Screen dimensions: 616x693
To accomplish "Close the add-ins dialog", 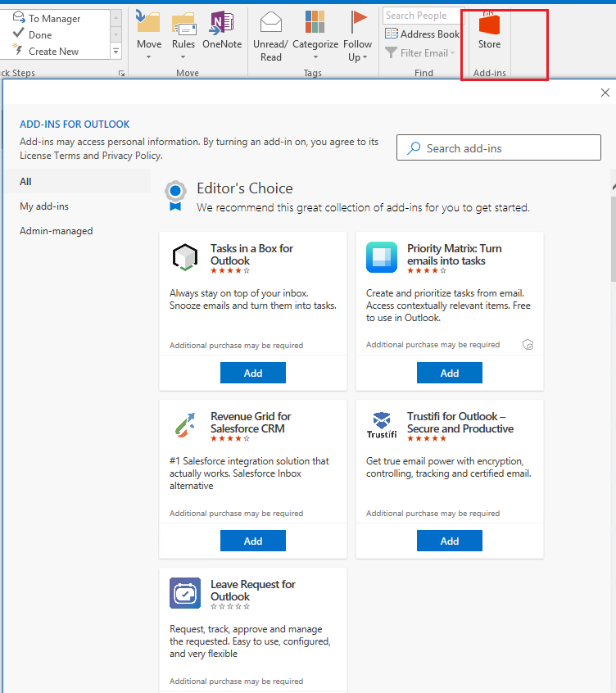I will (x=605, y=93).
